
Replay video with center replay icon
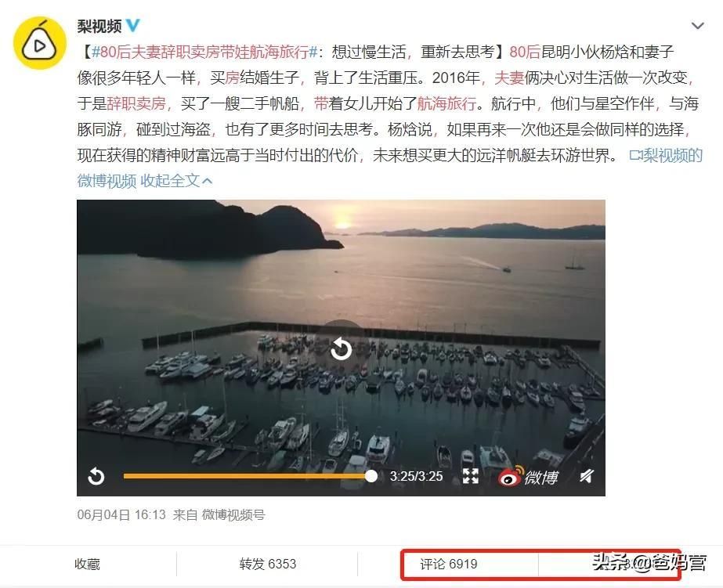coord(342,348)
